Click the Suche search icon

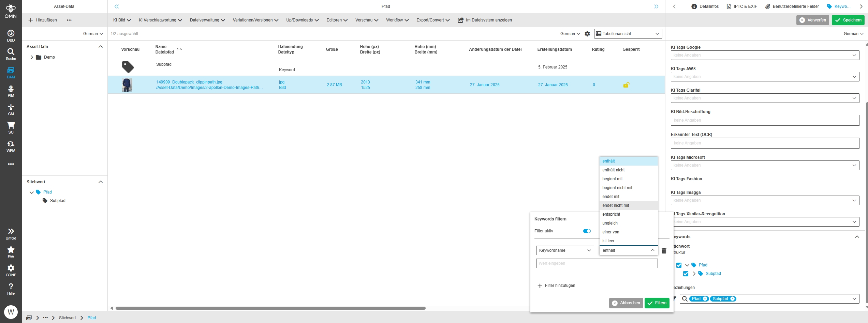point(11,54)
